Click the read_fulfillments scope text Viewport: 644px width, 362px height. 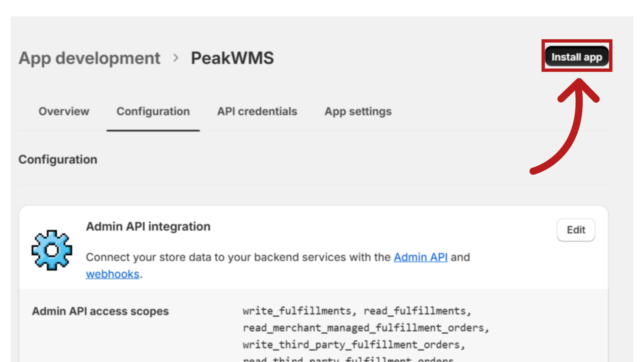click(x=415, y=311)
